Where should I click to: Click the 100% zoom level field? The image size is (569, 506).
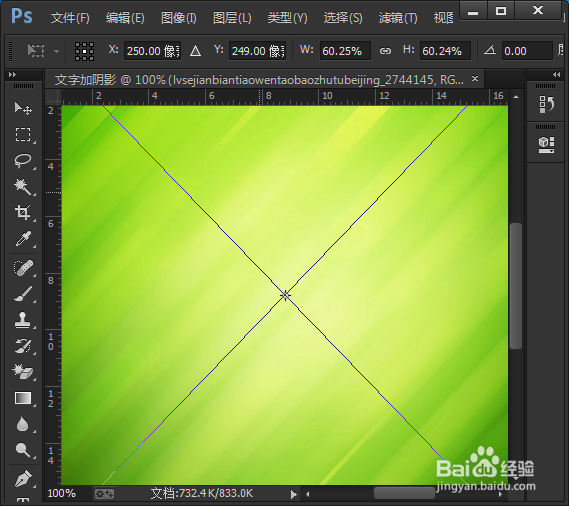tap(62, 494)
